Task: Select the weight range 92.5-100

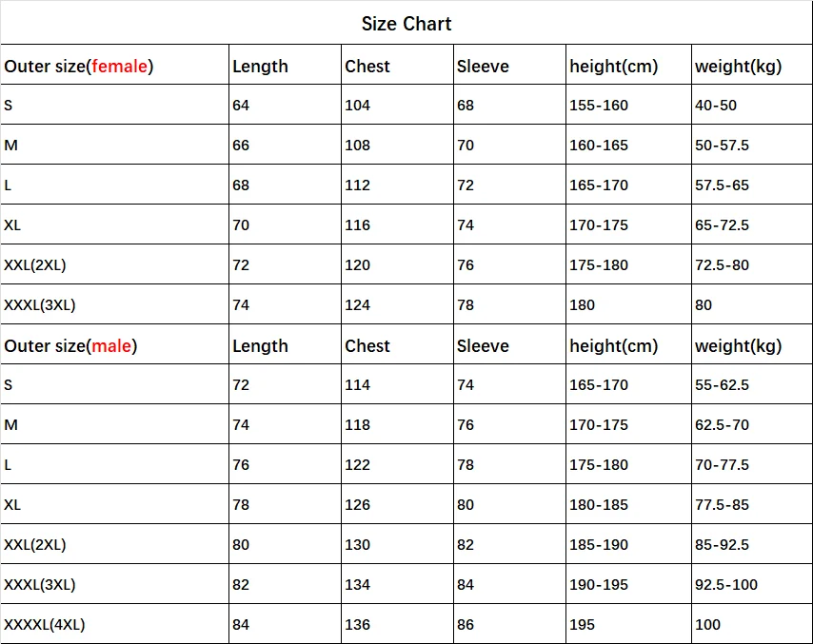Action: pos(726,584)
